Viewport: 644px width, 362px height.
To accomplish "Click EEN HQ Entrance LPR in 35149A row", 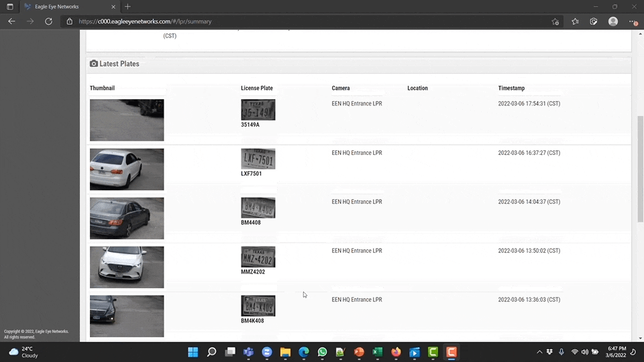I will [357, 103].
